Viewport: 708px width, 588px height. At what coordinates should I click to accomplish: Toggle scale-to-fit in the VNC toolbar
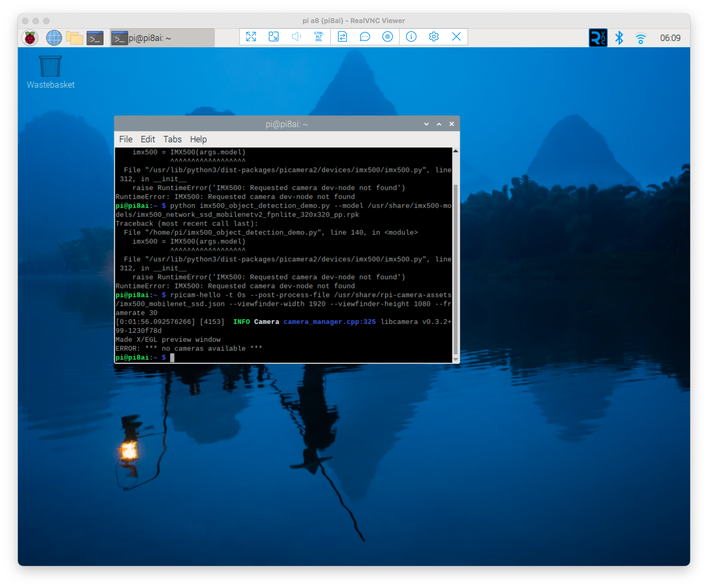point(273,37)
